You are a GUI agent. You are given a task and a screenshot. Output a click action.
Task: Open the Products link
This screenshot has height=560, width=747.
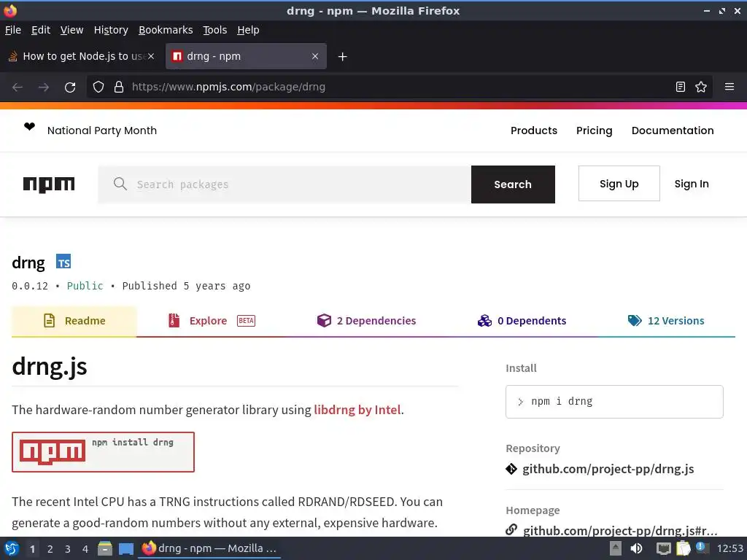(533, 131)
